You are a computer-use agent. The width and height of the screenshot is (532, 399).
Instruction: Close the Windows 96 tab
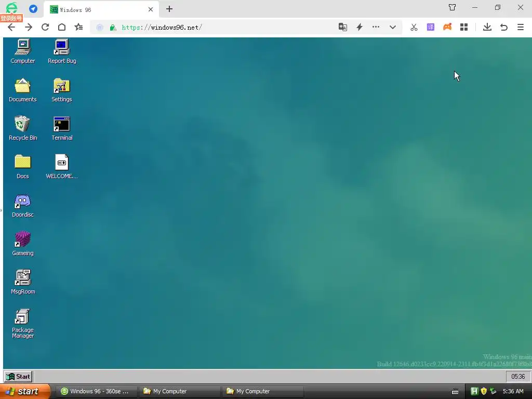[x=151, y=9]
